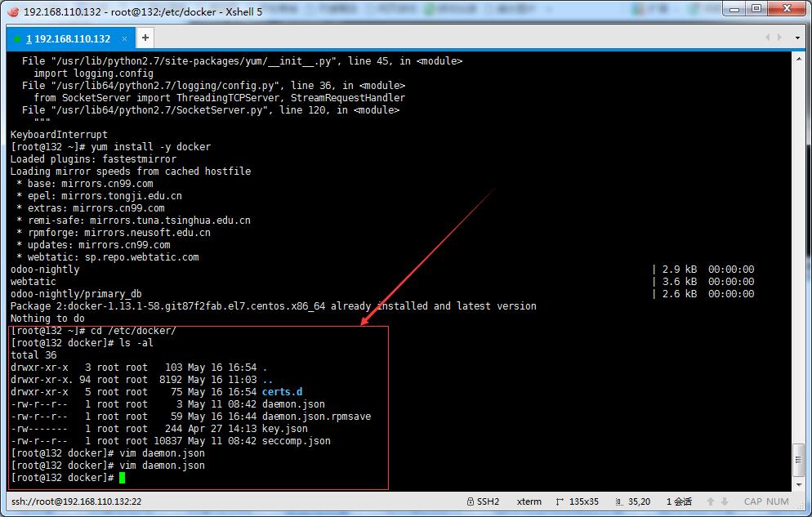Click the docker-1.13.1-58 package already installed line

pos(274,306)
